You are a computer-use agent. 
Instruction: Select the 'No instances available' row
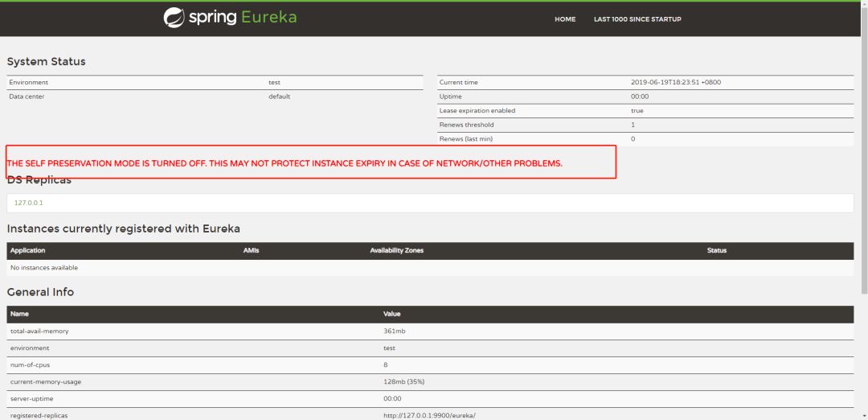[430, 268]
